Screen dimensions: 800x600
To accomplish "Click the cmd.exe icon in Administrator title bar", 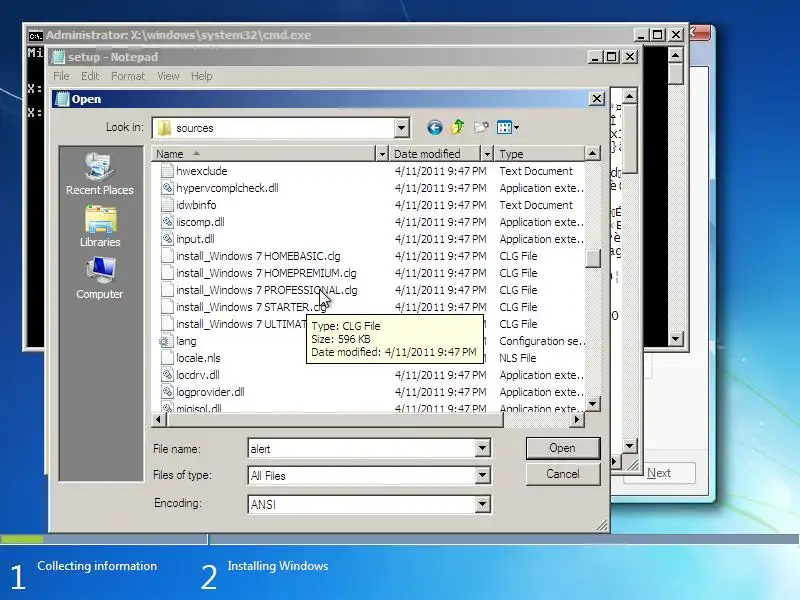I will 35,35.
